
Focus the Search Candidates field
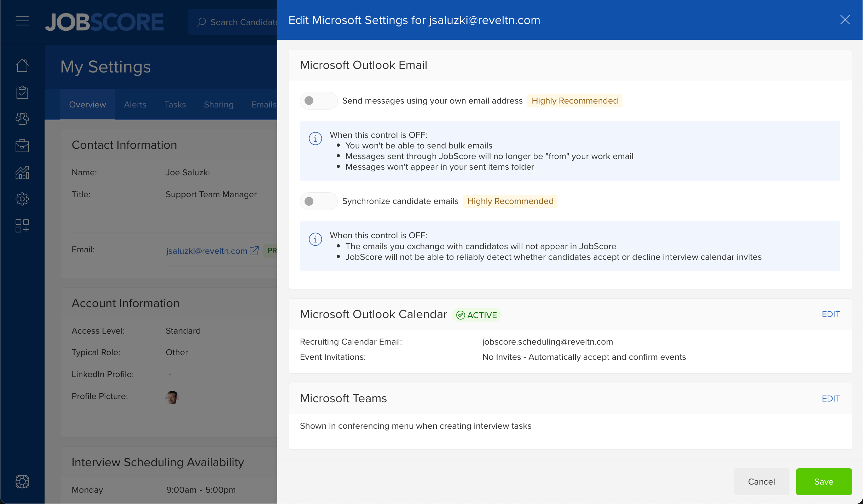(233, 22)
